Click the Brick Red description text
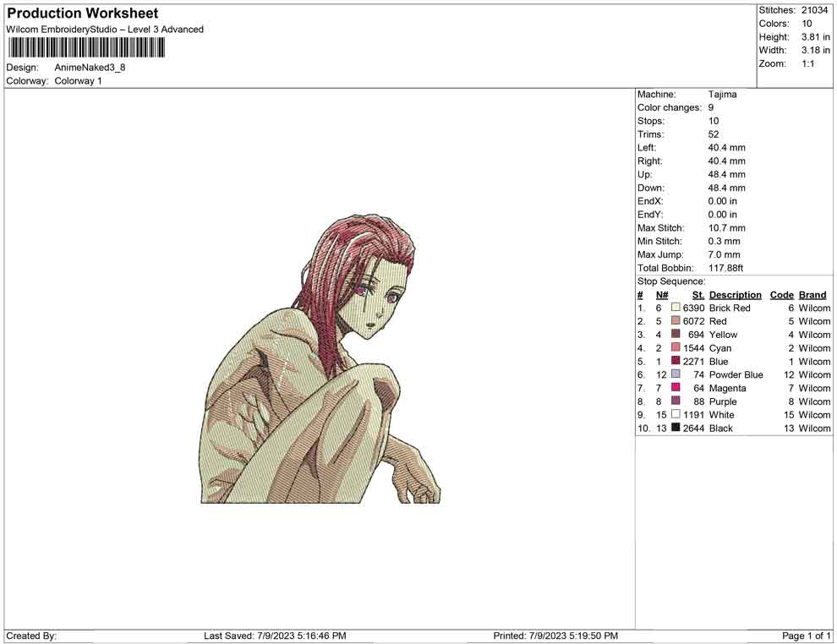The image size is (837, 644). pyautogui.click(x=730, y=308)
